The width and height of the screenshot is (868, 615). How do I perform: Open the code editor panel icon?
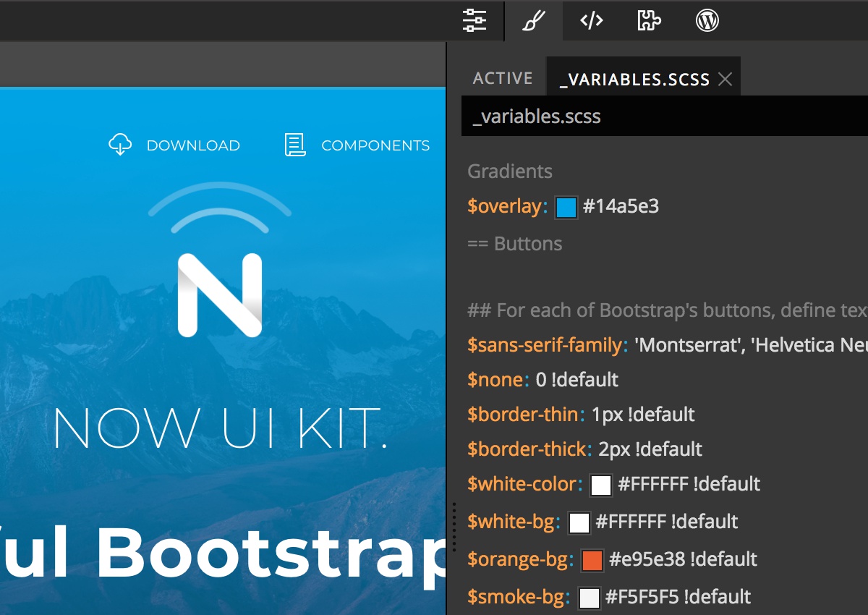(592, 20)
